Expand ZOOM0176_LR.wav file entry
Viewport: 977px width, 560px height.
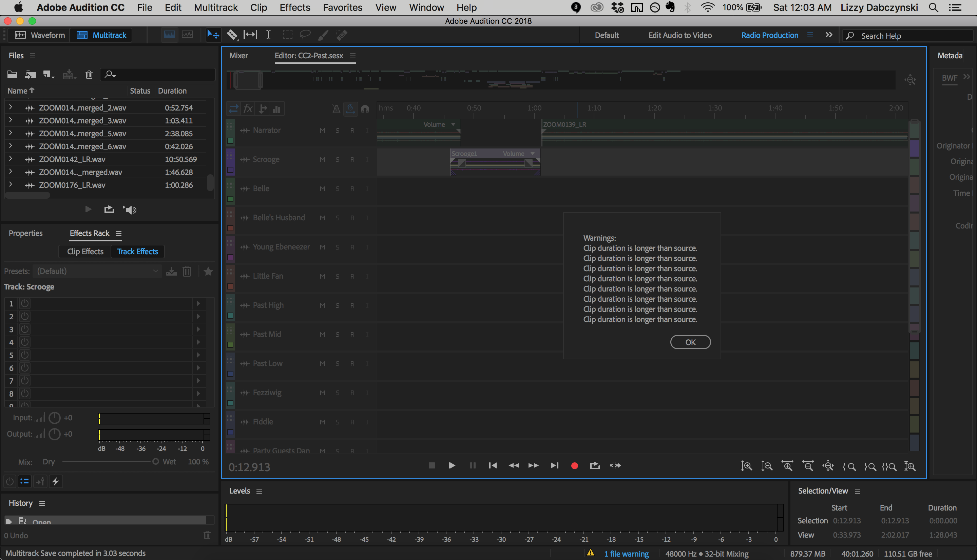[11, 184]
